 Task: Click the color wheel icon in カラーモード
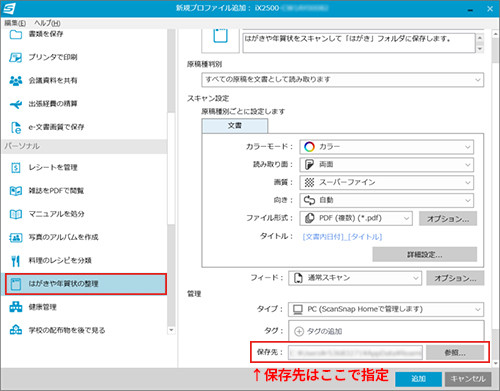coord(309,147)
